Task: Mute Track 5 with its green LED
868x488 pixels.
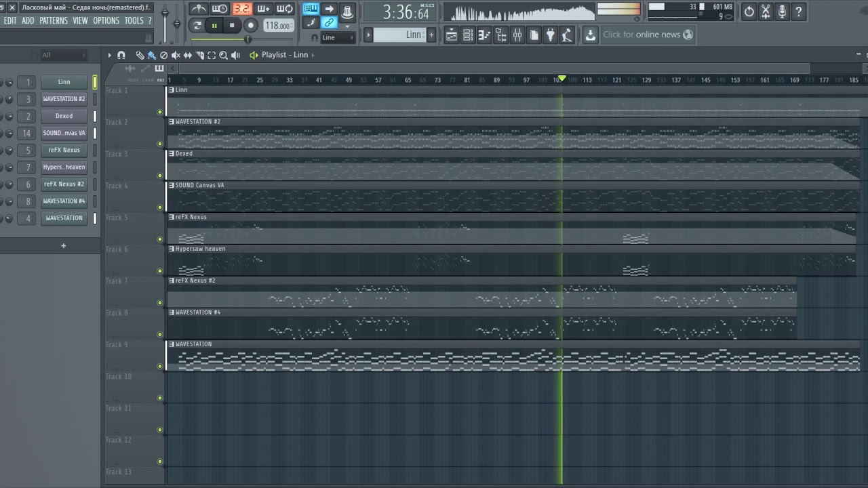Action: 160,239
